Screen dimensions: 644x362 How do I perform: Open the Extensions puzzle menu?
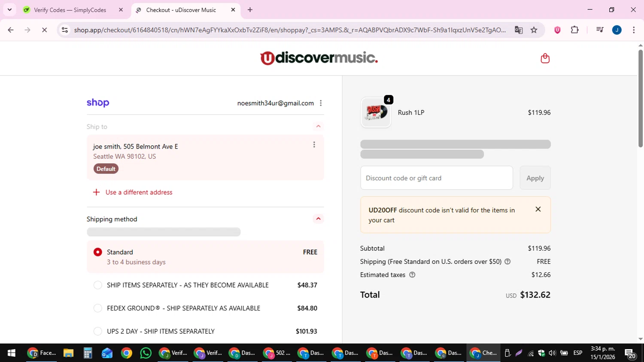(x=574, y=30)
